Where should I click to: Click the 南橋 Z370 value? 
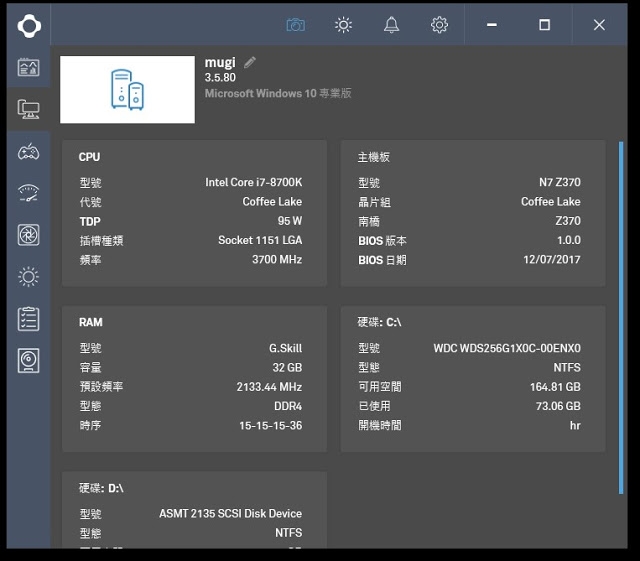coord(568,221)
